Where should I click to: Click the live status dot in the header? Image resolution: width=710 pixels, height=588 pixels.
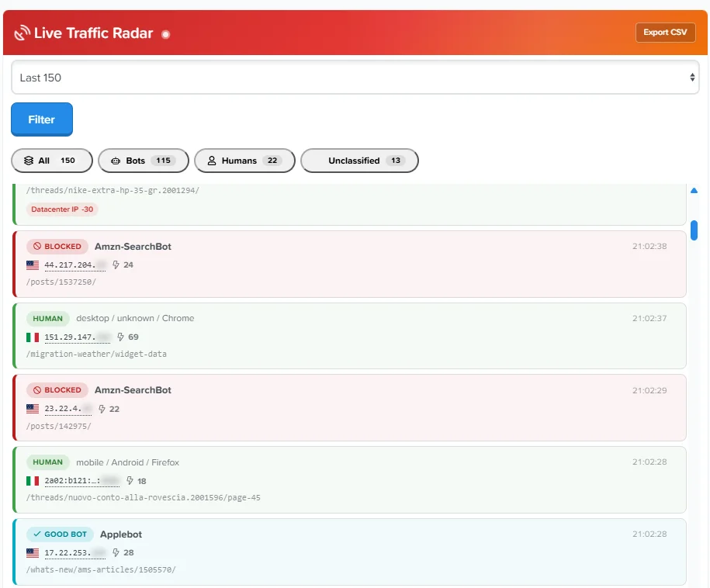pos(166,34)
